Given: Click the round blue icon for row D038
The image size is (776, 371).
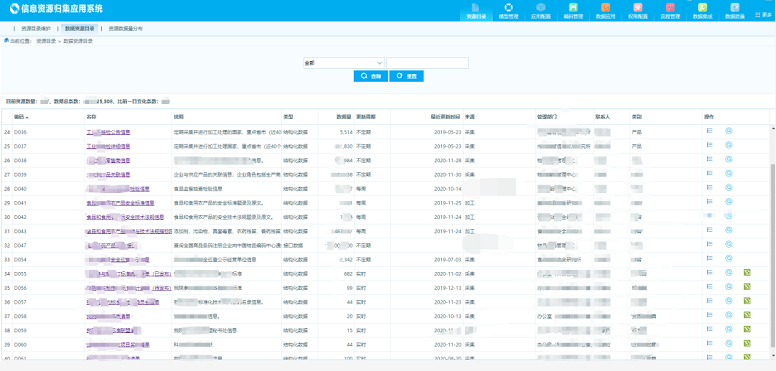Looking at the screenshot, I should coord(728,159).
